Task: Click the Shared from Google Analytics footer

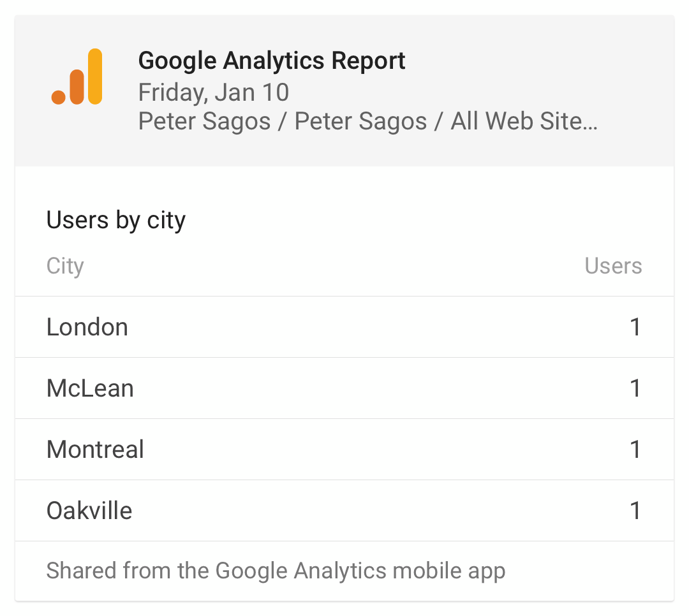Action: pos(276,571)
